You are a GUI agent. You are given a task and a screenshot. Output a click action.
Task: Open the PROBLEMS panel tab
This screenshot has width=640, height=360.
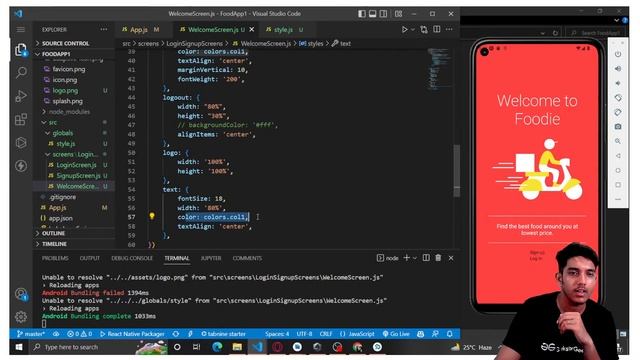click(55, 258)
